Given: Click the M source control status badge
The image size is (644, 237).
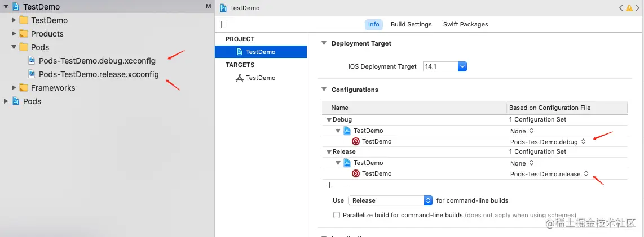Looking at the screenshot, I should pyautogui.click(x=208, y=7).
